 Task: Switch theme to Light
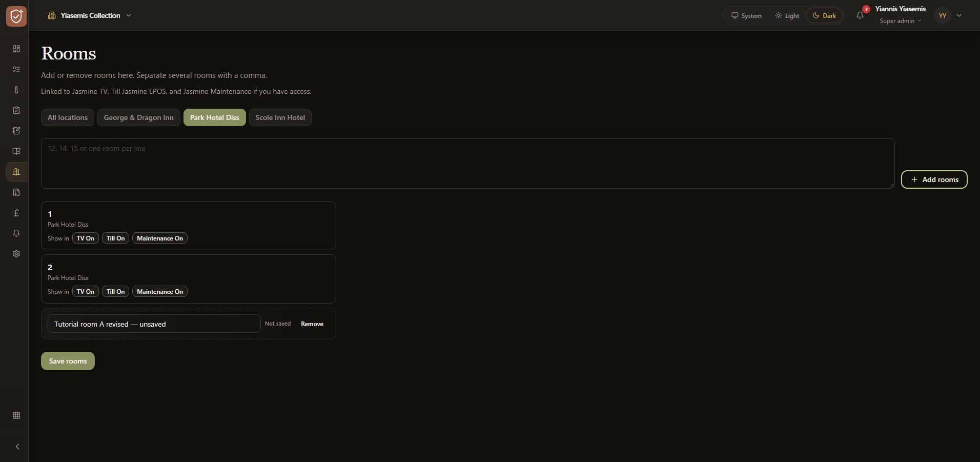[x=787, y=15]
